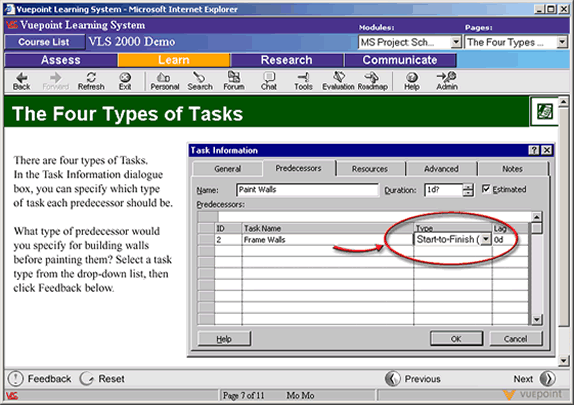Click the Feedback button
This screenshot has width=574, height=405.
(40, 379)
